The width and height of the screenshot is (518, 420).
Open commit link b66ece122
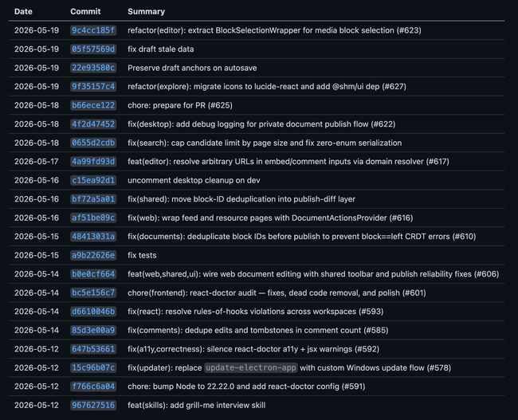93,105
